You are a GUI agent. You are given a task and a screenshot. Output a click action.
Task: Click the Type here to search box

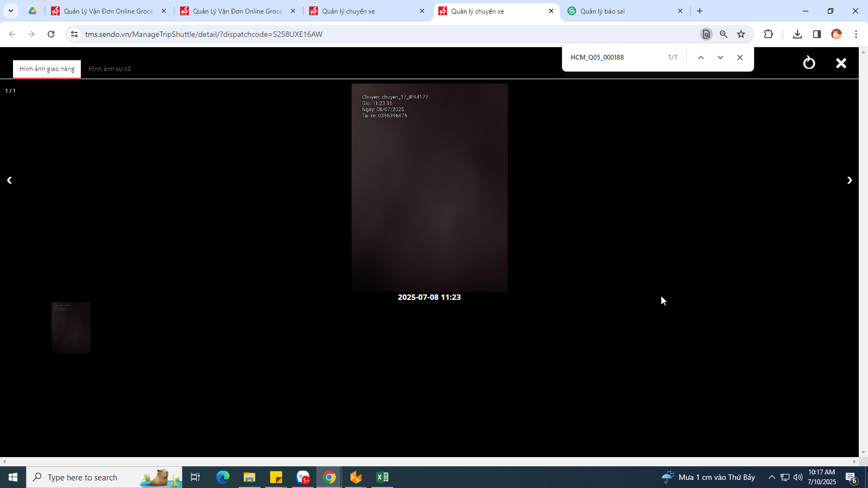click(104, 477)
